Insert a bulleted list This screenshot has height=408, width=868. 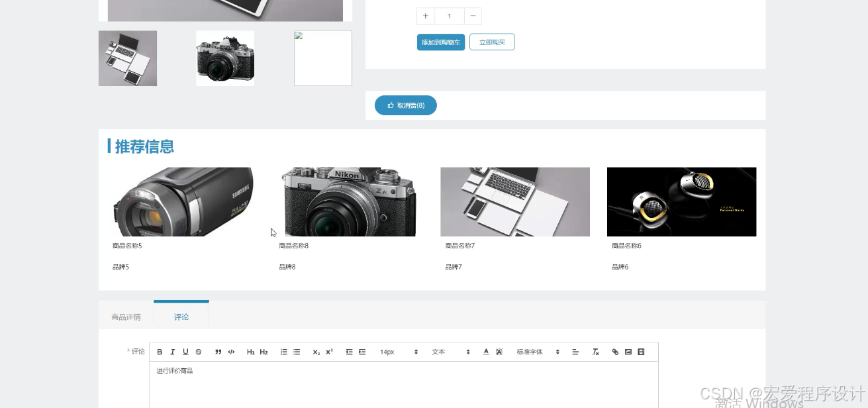[x=297, y=352]
